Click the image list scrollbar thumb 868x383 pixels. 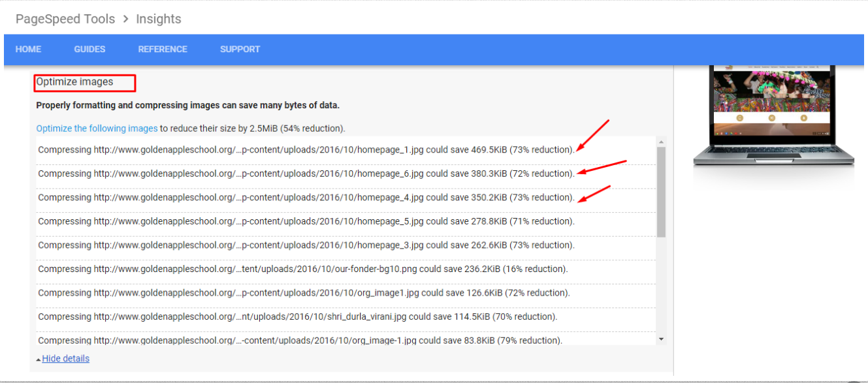point(661,192)
